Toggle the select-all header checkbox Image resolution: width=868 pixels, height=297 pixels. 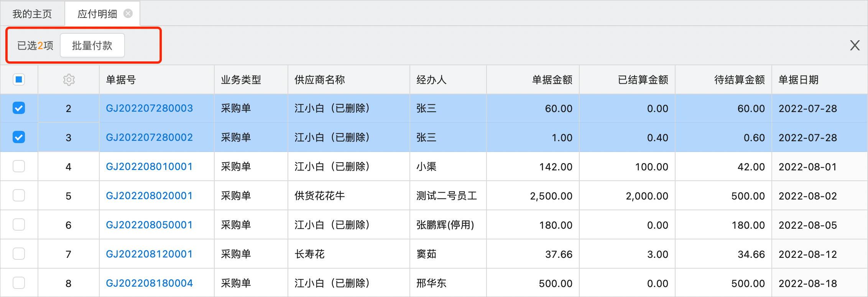(19, 79)
